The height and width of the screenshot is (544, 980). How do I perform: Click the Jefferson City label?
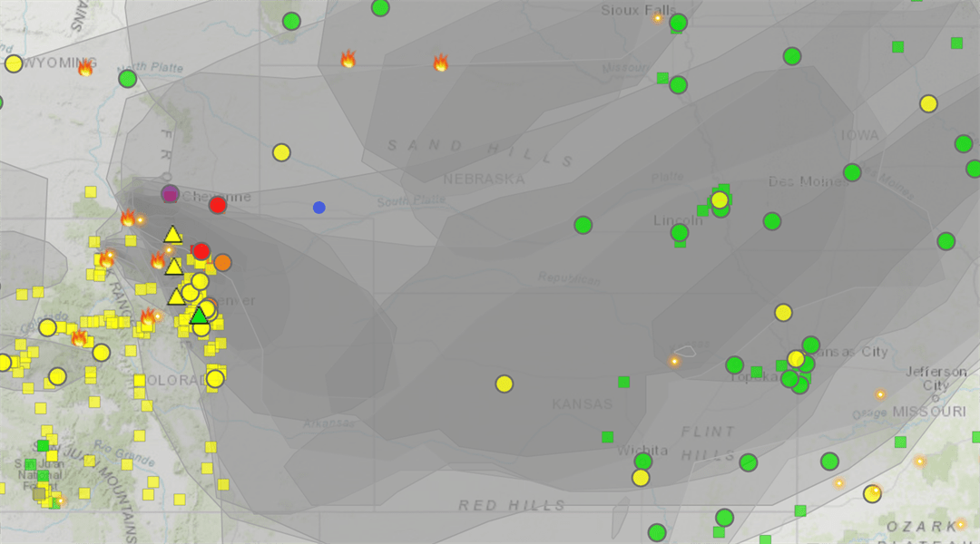936,378
